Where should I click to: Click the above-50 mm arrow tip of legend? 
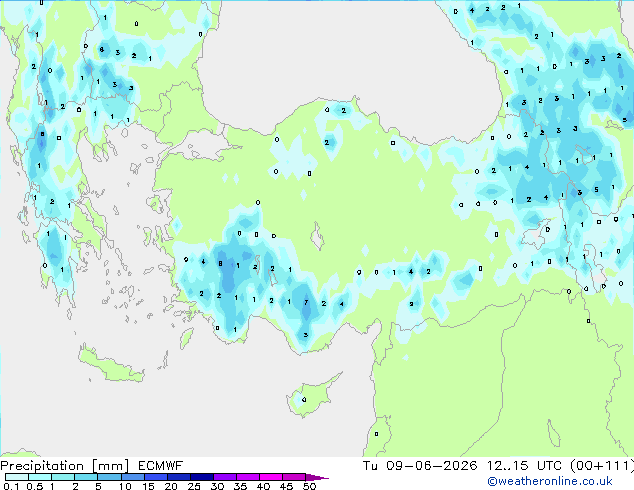(x=317, y=478)
